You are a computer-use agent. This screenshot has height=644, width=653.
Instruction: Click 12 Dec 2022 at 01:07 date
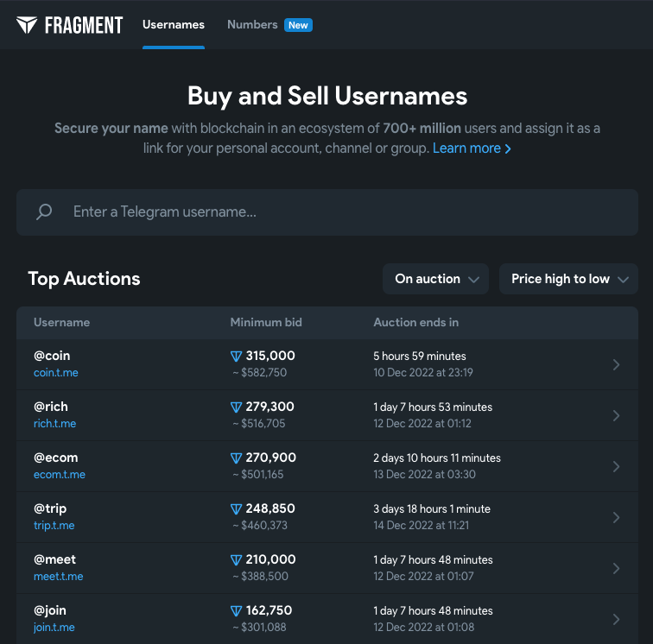(423, 577)
